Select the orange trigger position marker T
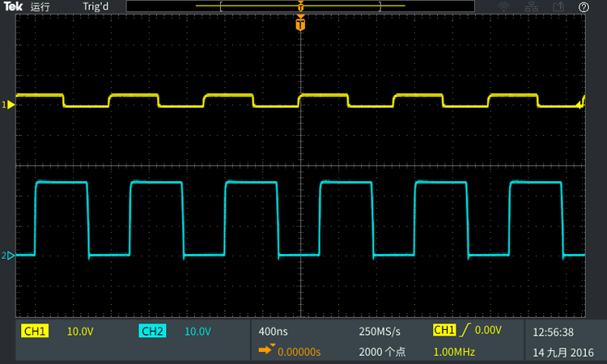 300,23
